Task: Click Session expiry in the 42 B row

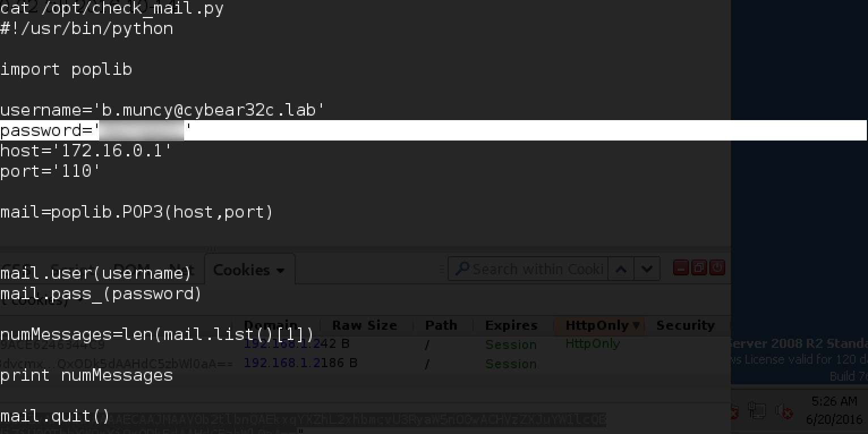Action: (x=511, y=344)
